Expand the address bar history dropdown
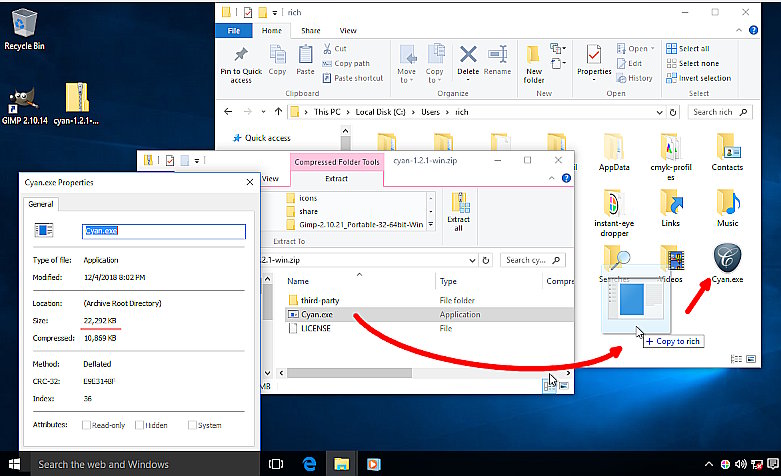This screenshot has width=781, height=476. (x=658, y=112)
